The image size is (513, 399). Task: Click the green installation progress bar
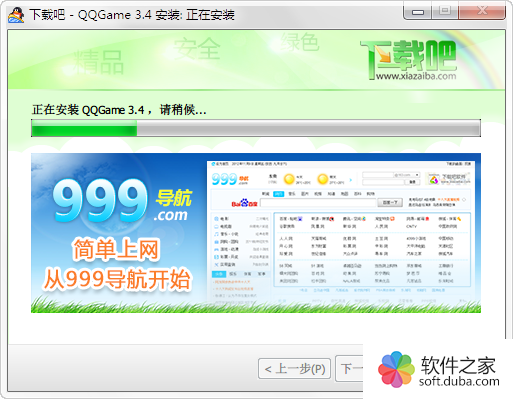(x=256, y=128)
